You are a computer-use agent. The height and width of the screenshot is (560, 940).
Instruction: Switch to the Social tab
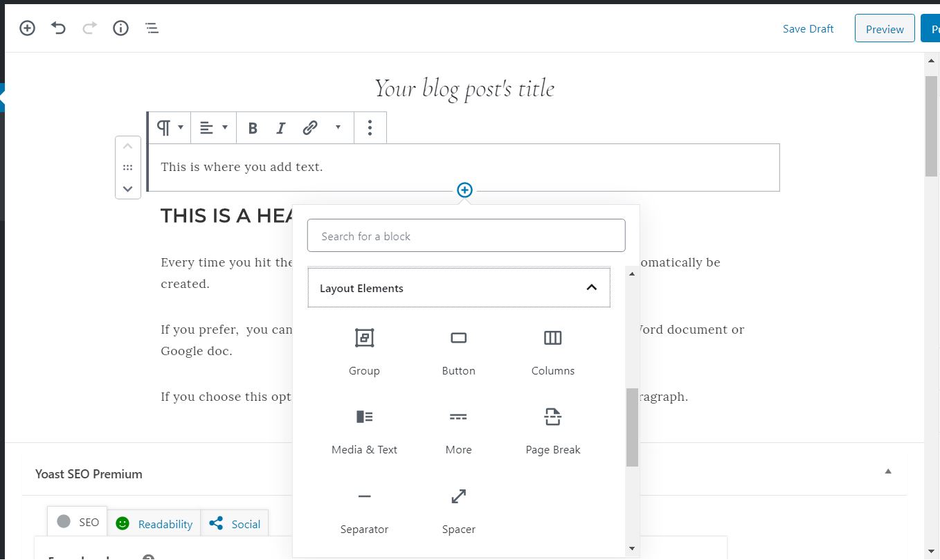tap(235, 524)
